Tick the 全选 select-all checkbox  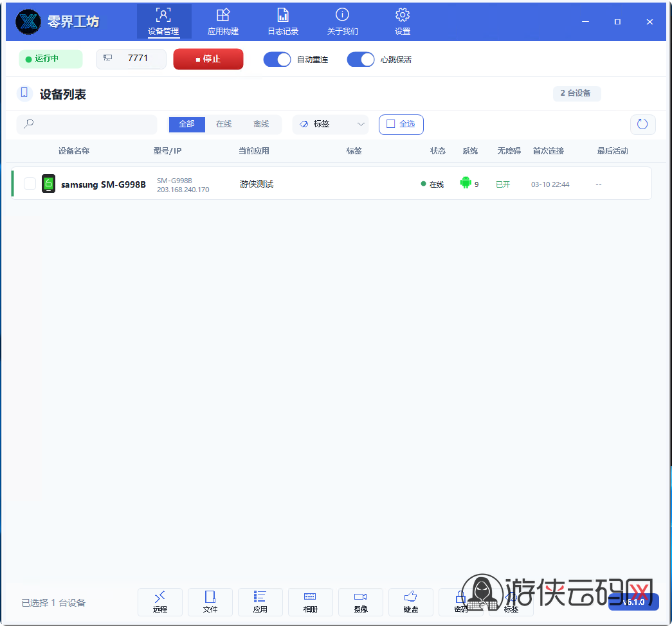pos(390,124)
